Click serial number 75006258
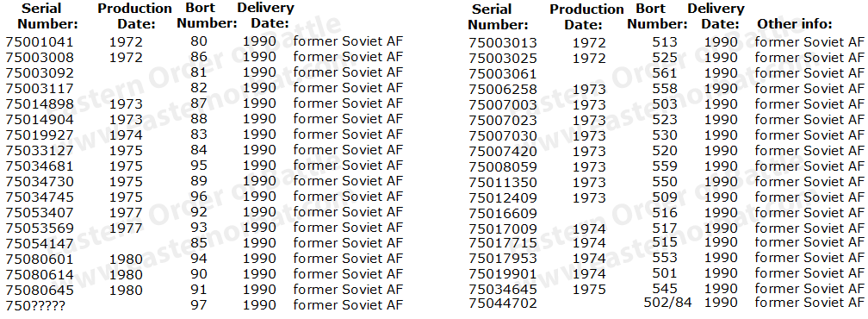Screen dimensions: 868x319 pos(503,89)
